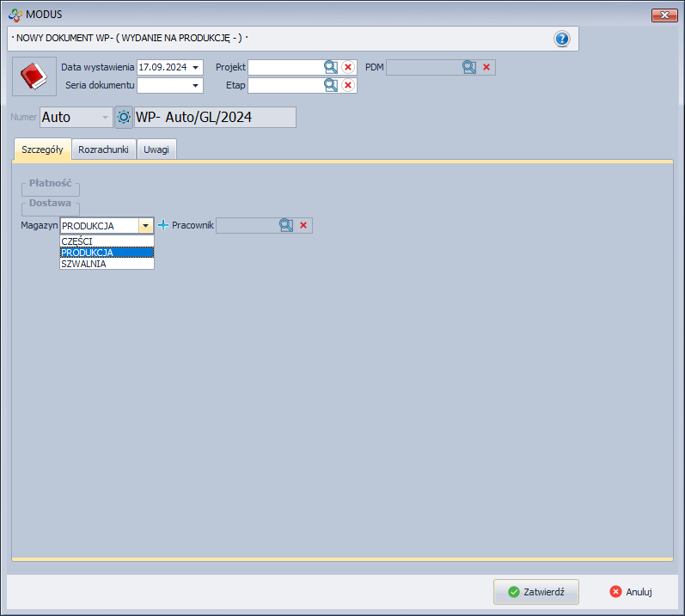685x616 pixels.
Task: Click the Zatwierdź button
Action: point(535,592)
